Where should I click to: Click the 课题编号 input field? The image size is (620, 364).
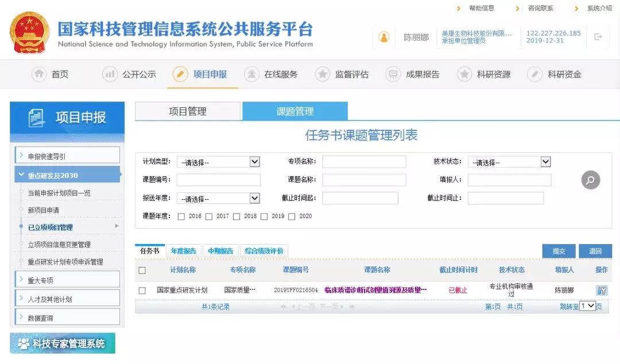coord(218,180)
